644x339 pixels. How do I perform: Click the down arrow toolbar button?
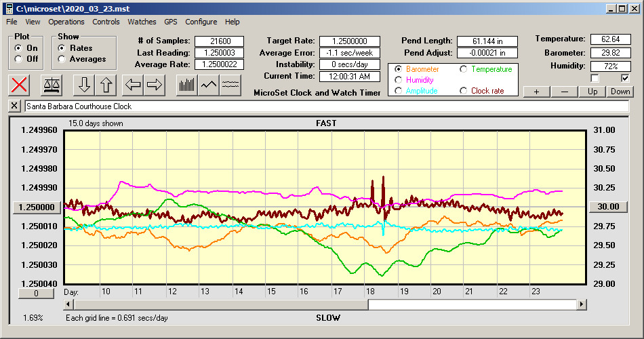84,85
